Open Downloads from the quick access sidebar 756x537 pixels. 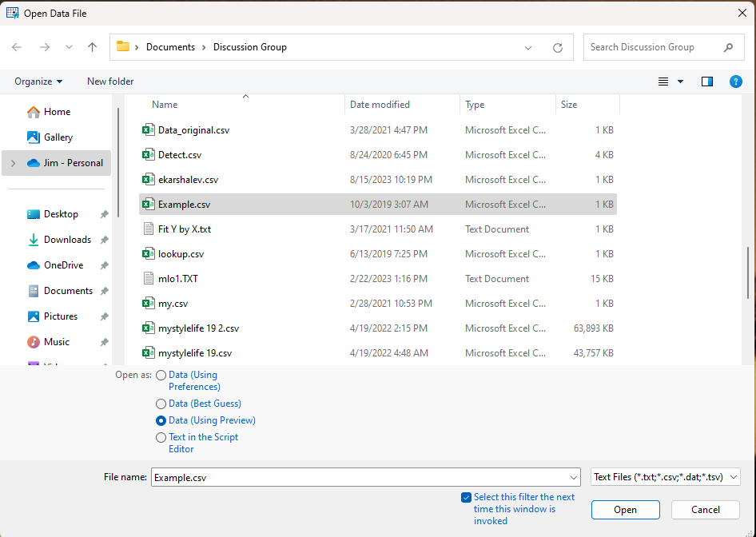click(67, 240)
